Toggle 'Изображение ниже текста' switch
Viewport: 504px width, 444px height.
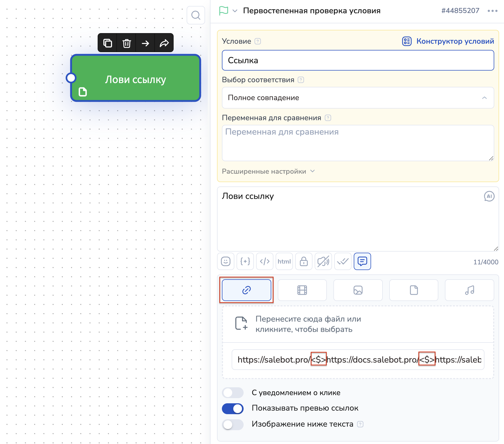(232, 424)
